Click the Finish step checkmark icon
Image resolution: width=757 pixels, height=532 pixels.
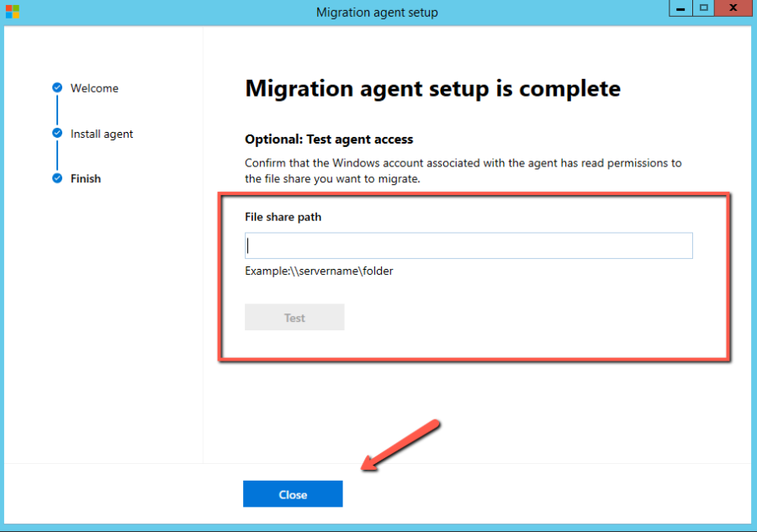(57, 178)
